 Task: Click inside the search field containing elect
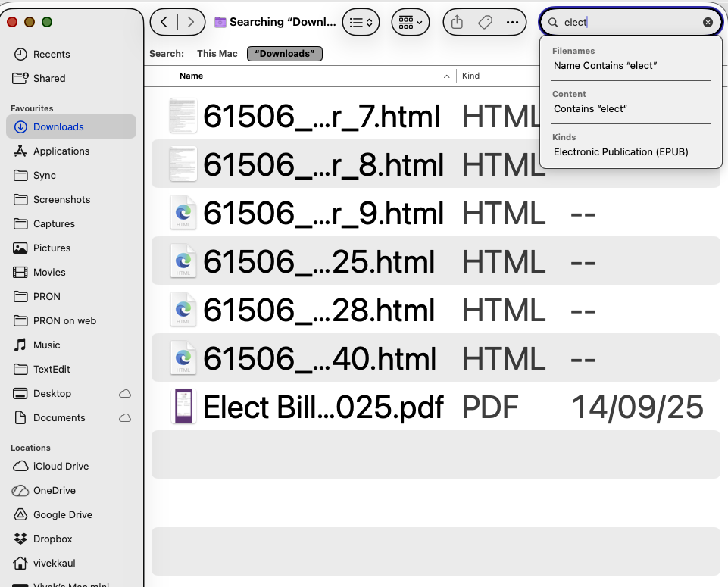coord(630,22)
